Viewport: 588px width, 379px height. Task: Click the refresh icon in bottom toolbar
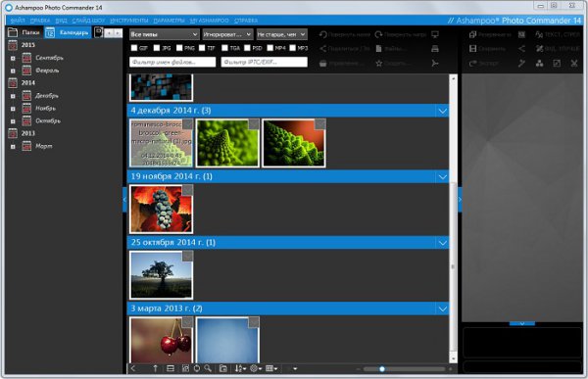[197, 368]
